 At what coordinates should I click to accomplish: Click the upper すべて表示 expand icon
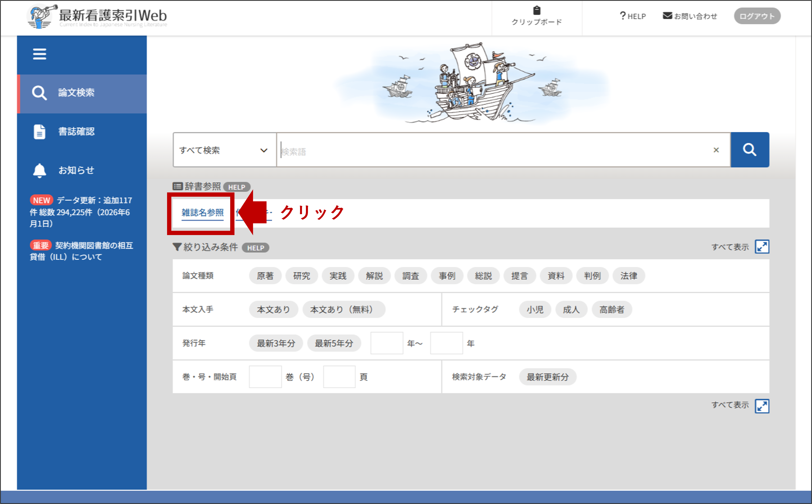click(x=762, y=247)
